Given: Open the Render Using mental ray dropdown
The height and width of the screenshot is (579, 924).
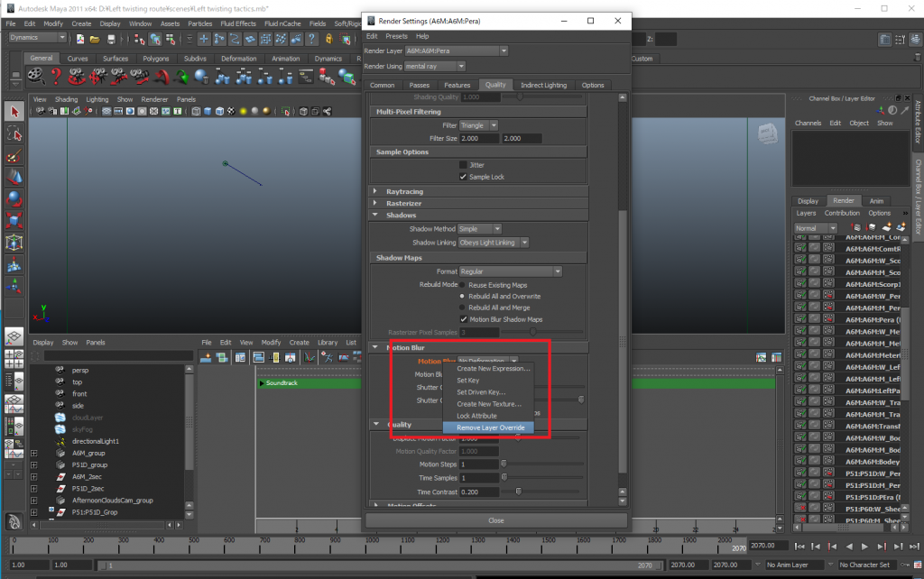Looking at the screenshot, I should click(x=434, y=67).
